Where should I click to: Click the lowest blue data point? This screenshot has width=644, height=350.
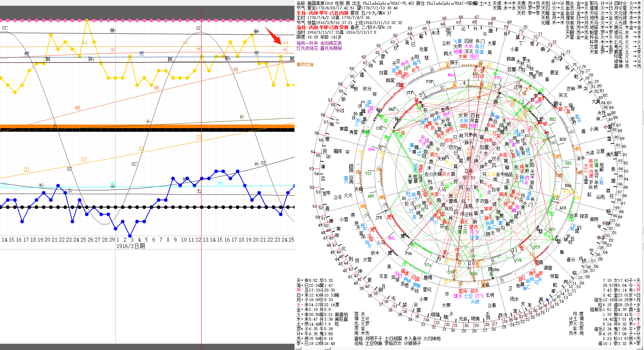click(x=130, y=236)
